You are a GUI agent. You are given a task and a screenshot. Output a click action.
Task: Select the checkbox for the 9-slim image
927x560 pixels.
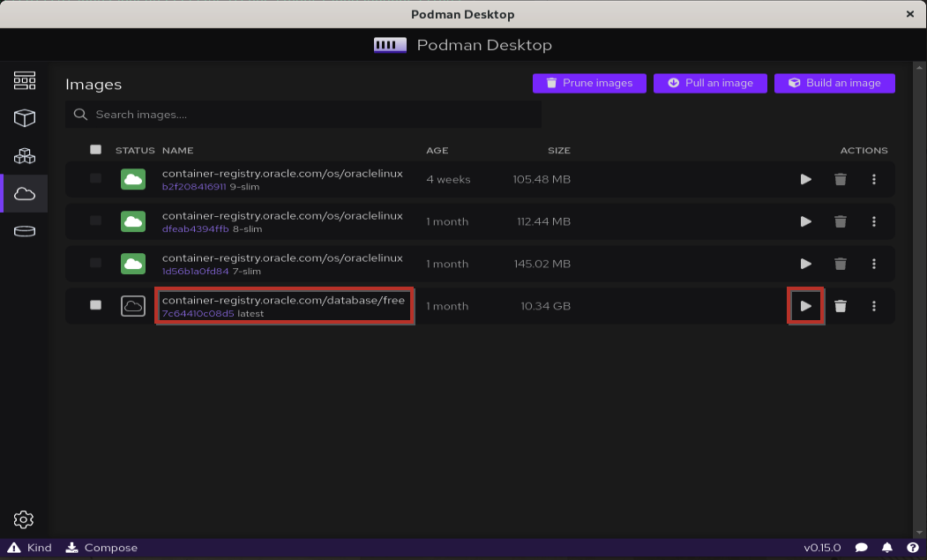coord(95,179)
